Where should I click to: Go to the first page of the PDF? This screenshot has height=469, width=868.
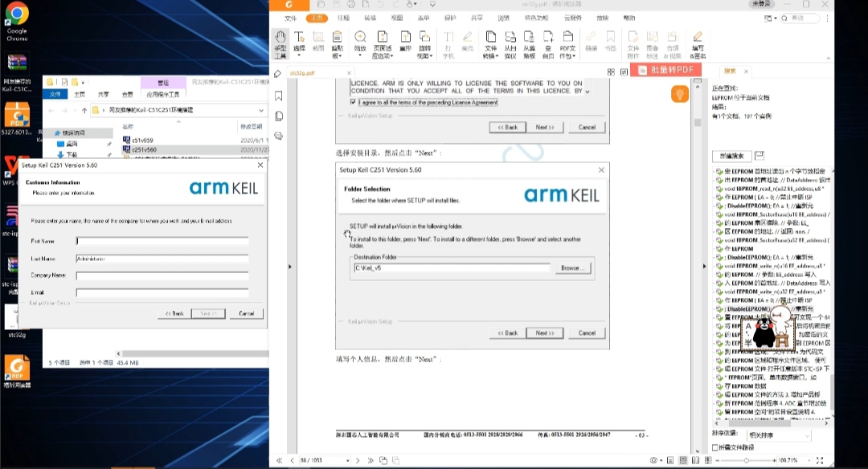coord(279,460)
